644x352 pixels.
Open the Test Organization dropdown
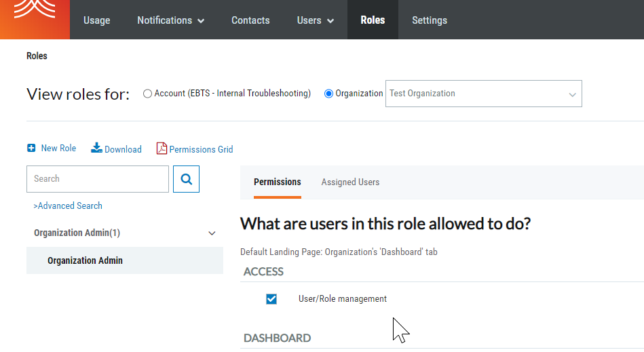click(x=483, y=94)
